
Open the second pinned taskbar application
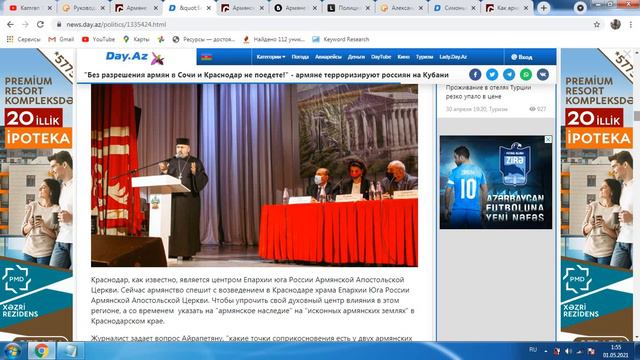(70, 351)
